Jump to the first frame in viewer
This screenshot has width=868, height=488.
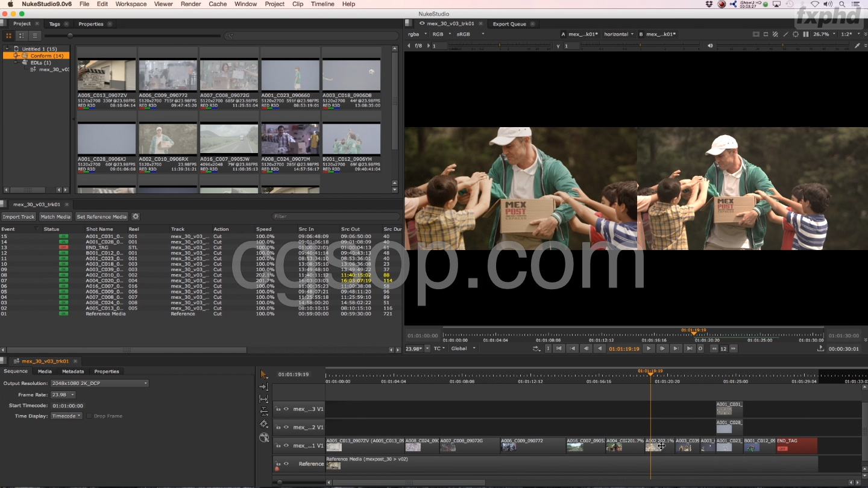coord(559,349)
